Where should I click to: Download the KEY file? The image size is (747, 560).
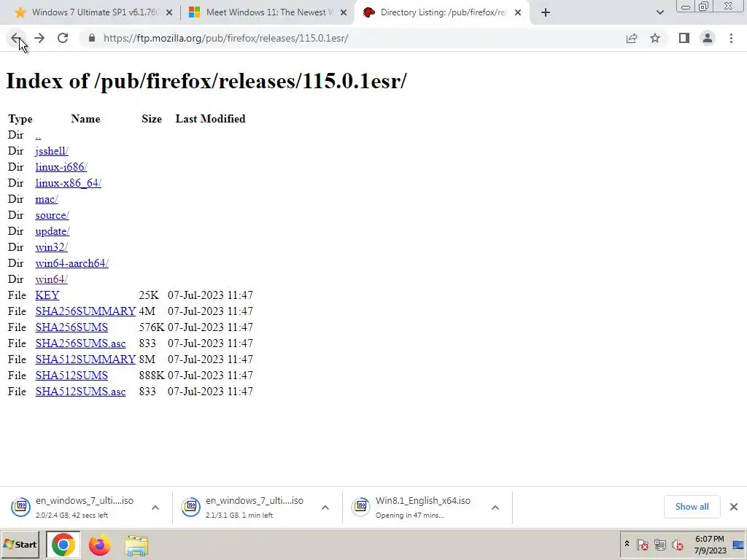pyautogui.click(x=47, y=295)
